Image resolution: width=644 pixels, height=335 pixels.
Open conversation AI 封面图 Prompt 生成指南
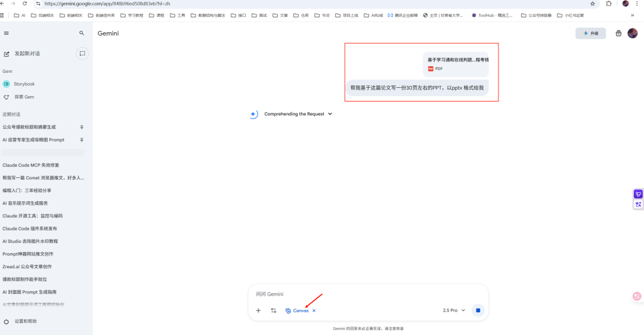pos(30,292)
